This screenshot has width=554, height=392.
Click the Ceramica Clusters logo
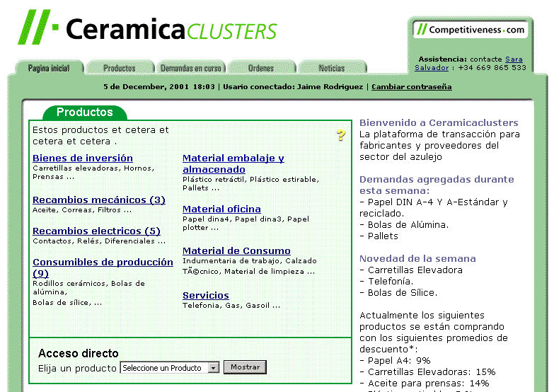click(x=147, y=28)
